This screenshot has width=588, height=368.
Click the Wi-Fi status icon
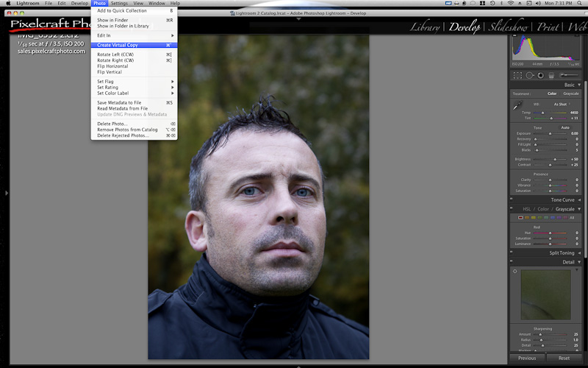[x=511, y=3]
